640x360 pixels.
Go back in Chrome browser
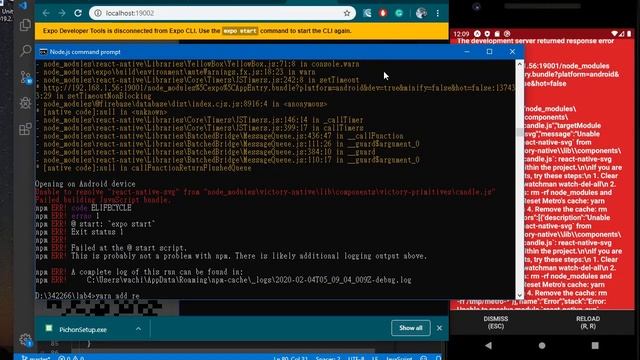(x=46, y=13)
